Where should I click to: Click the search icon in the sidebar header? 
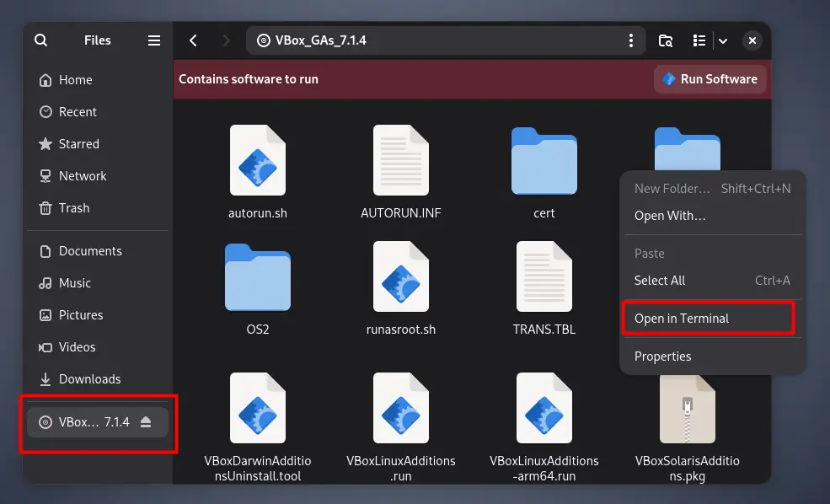40,40
